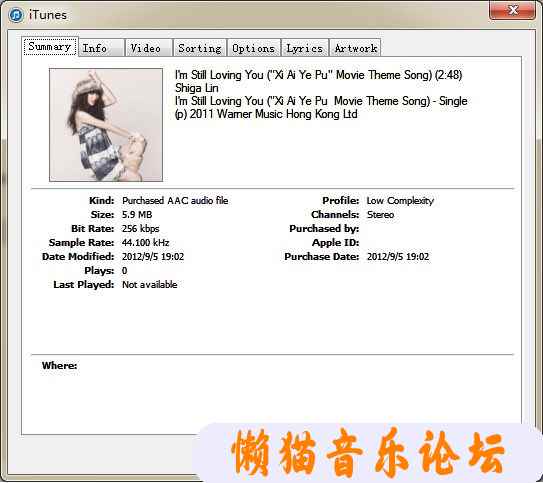Image resolution: width=543 pixels, height=483 pixels.
Task: Click the 'Not available' Last Played value
Action: tap(150, 285)
